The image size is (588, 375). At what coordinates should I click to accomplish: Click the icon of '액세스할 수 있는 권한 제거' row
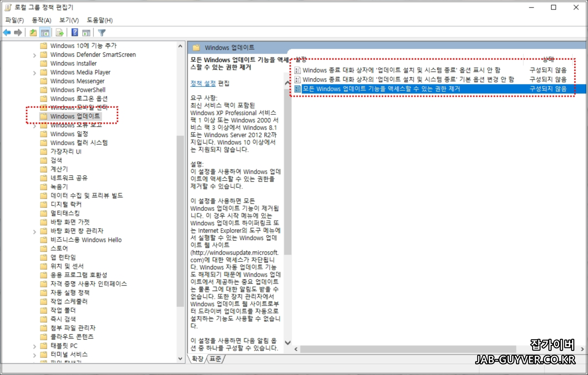[x=297, y=89]
